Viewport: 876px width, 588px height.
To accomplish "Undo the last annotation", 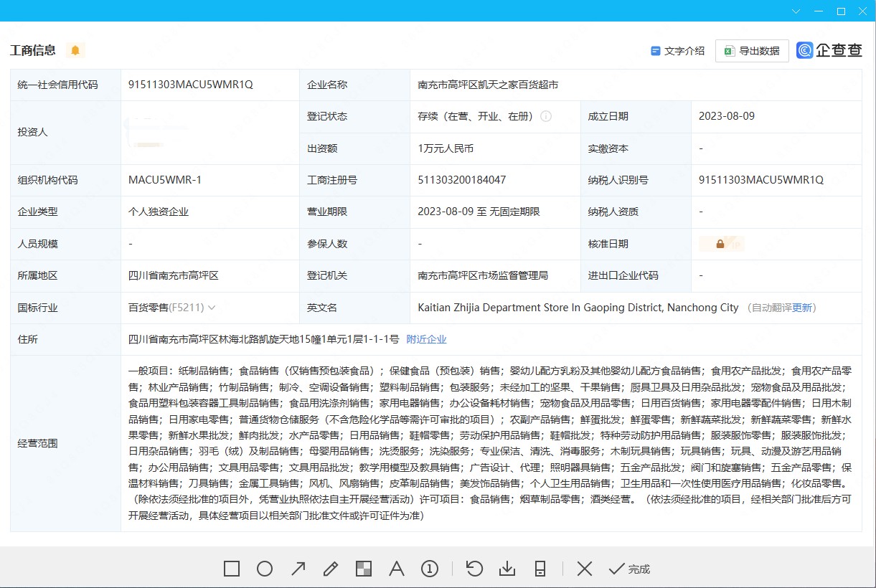I will point(474,569).
